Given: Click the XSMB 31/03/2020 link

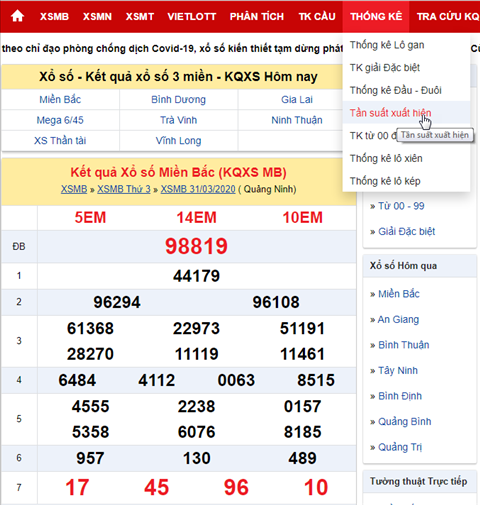Looking at the screenshot, I should click(x=198, y=189).
